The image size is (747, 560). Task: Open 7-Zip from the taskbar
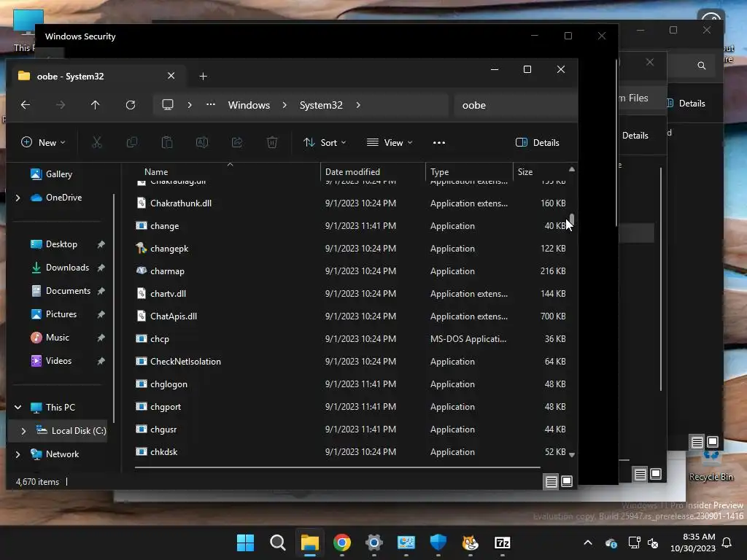click(502, 542)
